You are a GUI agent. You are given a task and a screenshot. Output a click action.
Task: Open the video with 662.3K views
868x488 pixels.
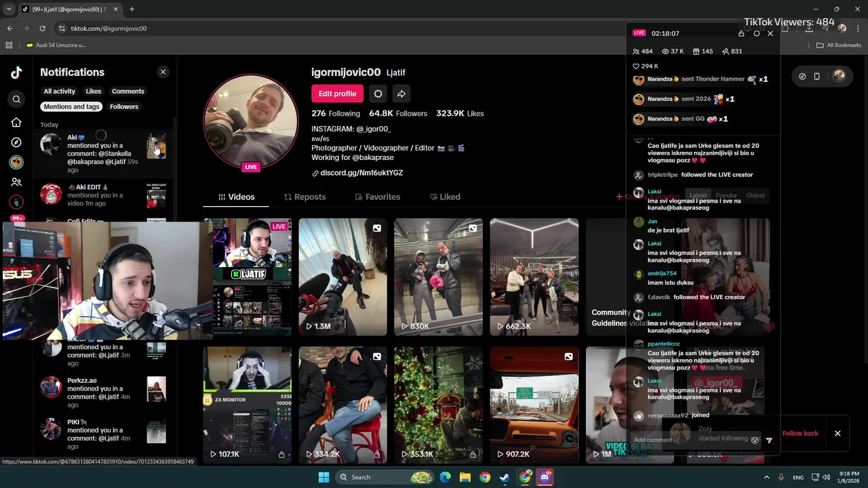[x=534, y=277]
